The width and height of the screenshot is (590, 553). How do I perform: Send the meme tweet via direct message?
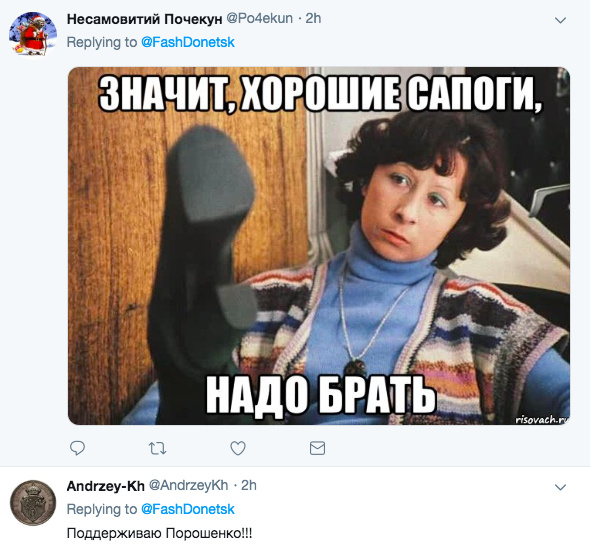coord(317,448)
